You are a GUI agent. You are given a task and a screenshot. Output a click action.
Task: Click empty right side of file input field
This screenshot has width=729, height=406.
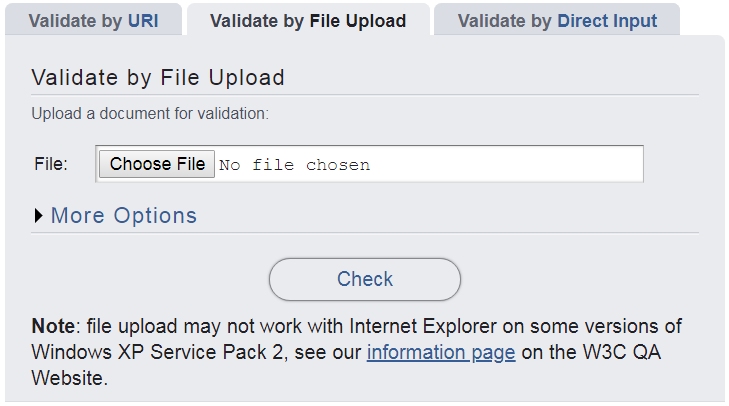tap(520, 164)
